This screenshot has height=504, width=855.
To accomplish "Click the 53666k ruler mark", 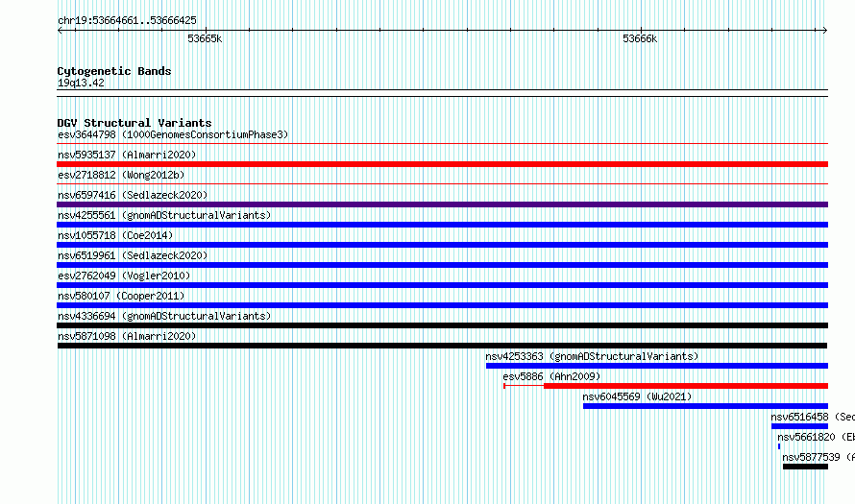I will point(640,39).
